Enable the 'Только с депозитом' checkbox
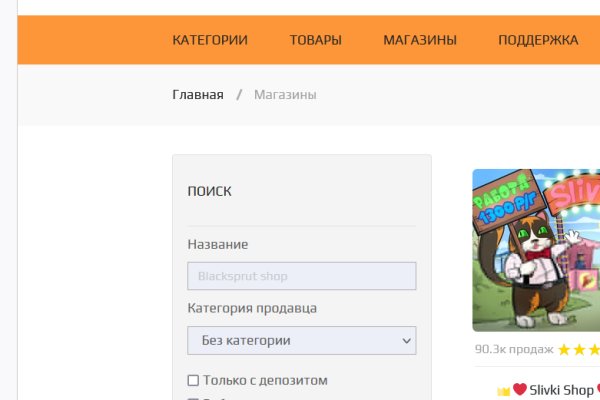The height and width of the screenshot is (400, 600). [x=193, y=381]
